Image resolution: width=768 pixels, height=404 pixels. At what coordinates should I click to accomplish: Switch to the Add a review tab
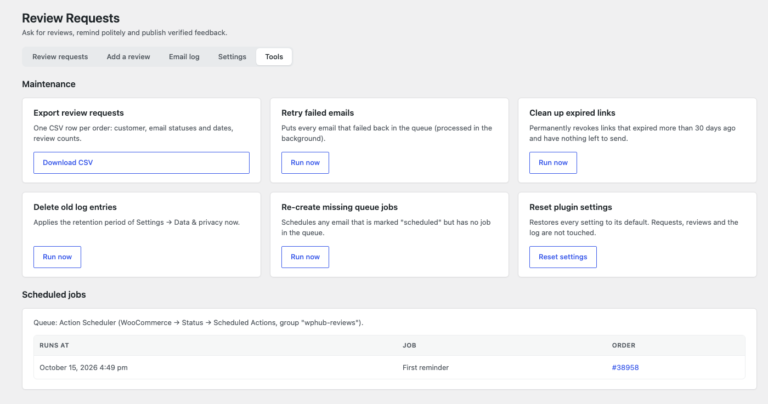(x=128, y=57)
